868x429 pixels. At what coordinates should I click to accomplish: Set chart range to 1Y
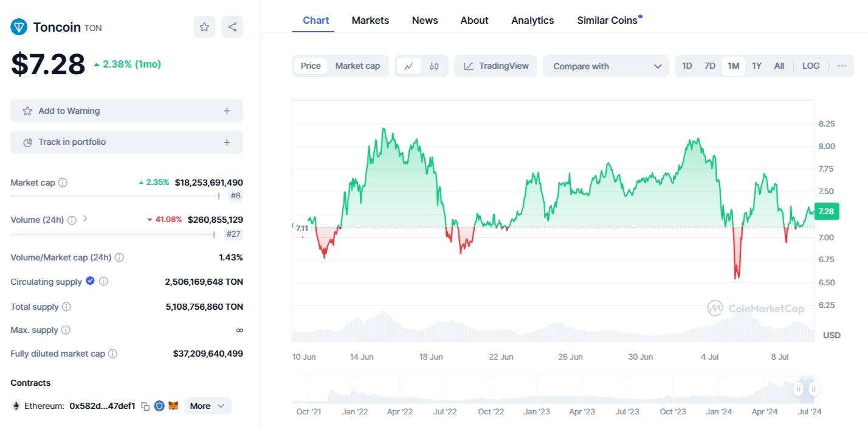coord(757,66)
